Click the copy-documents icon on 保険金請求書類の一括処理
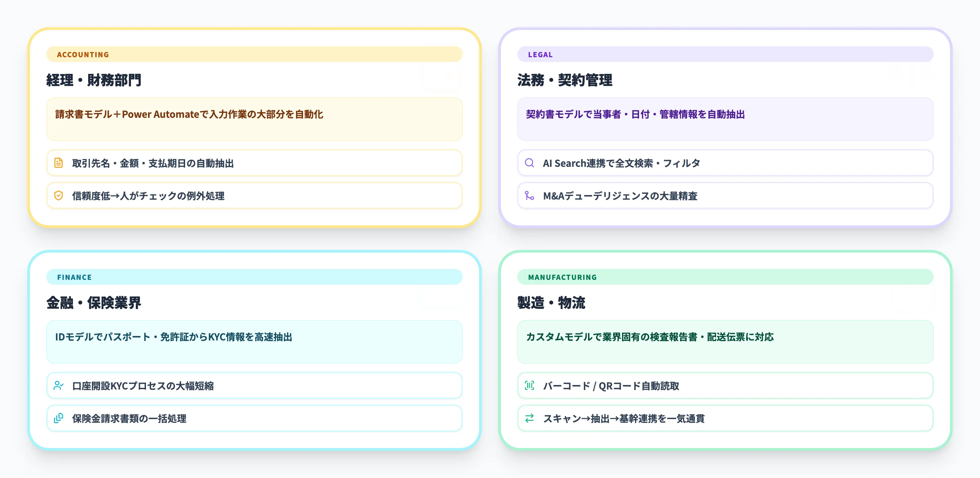 point(58,418)
